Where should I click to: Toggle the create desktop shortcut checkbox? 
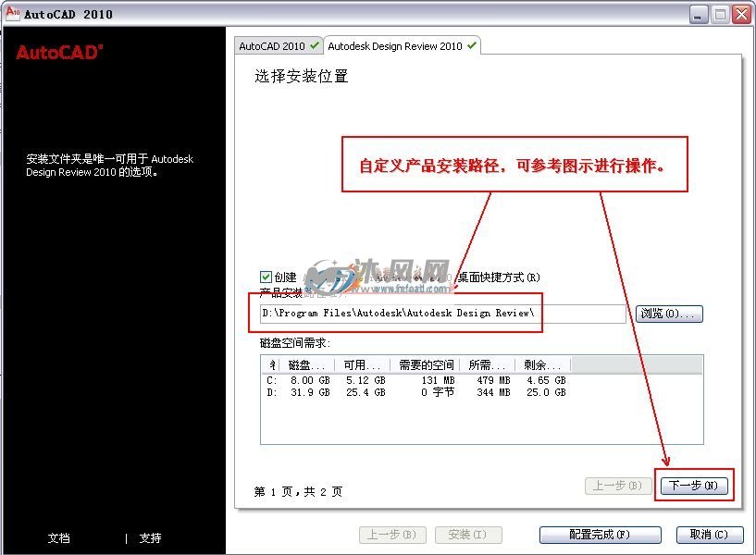(266, 277)
